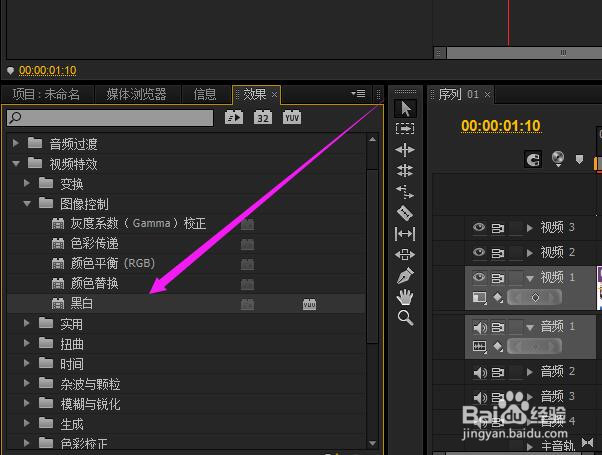
Task: Select the 黑白 effect
Action: pos(186,304)
